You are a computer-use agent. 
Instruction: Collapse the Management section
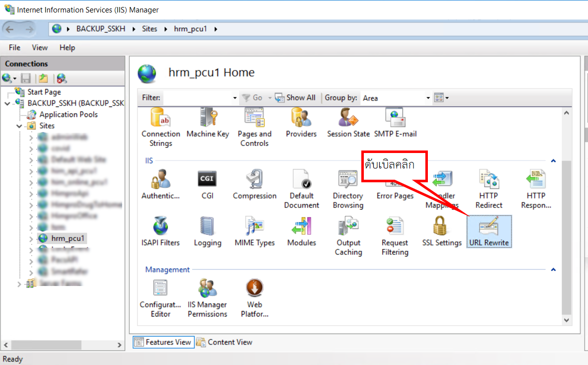coord(553,269)
